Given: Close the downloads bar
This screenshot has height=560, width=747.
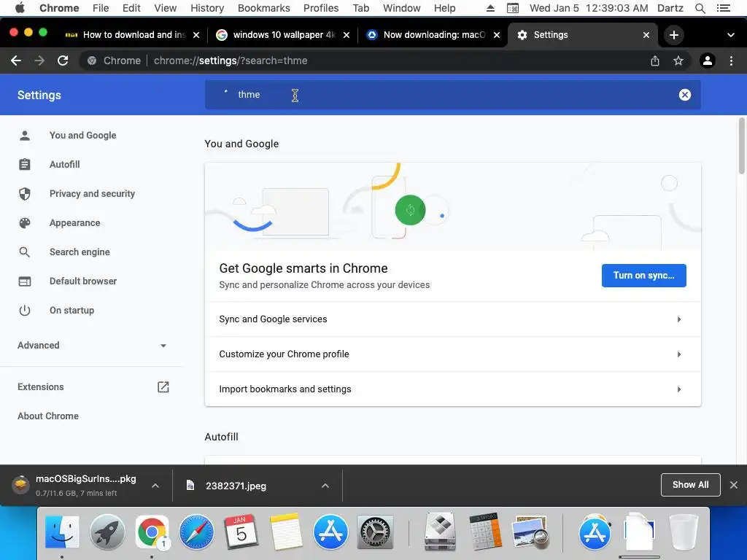Looking at the screenshot, I should tap(734, 485).
